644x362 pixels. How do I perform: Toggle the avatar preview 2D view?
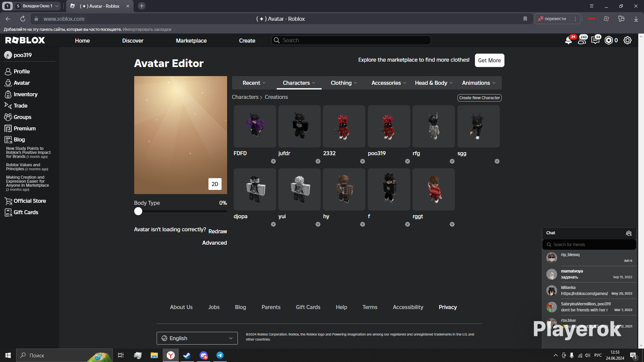(x=215, y=184)
